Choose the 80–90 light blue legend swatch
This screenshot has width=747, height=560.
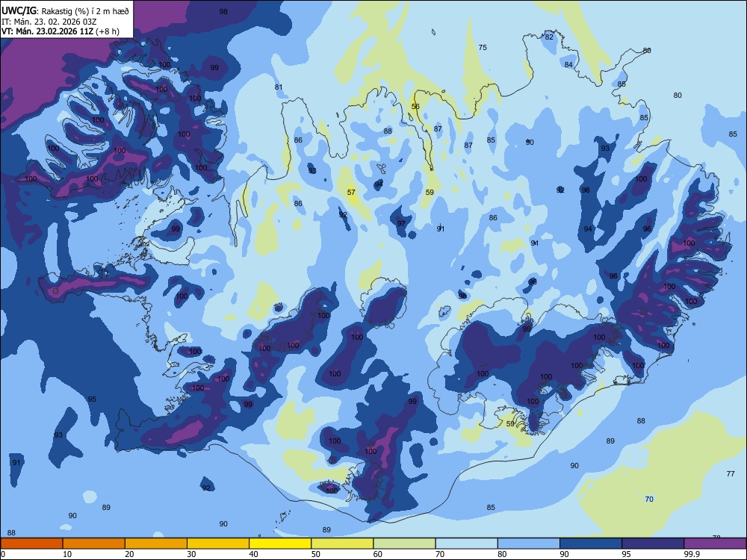coord(528,544)
